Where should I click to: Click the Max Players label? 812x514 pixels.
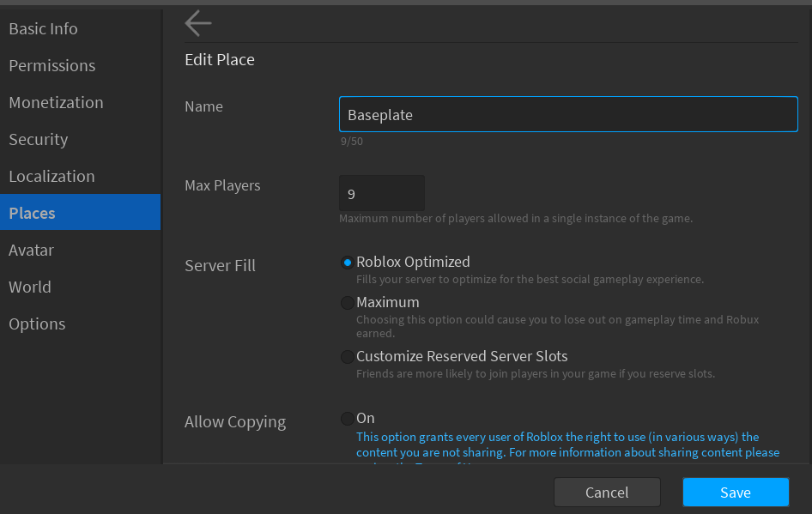pos(222,185)
